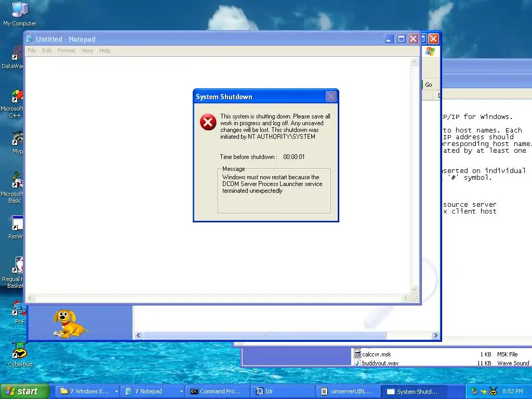Click 'initiated by NT AUTHORITY\SYSTEM' text
The height and width of the screenshot is (399, 532).
[x=268, y=137]
